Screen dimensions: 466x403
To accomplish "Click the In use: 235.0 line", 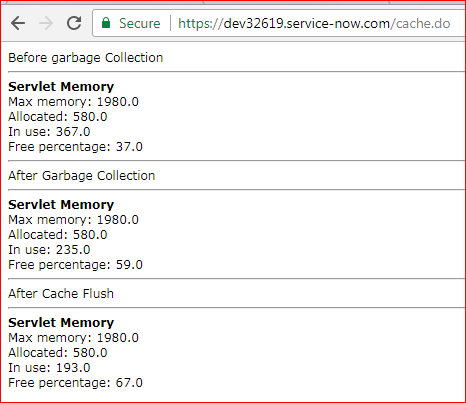I will (49, 250).
